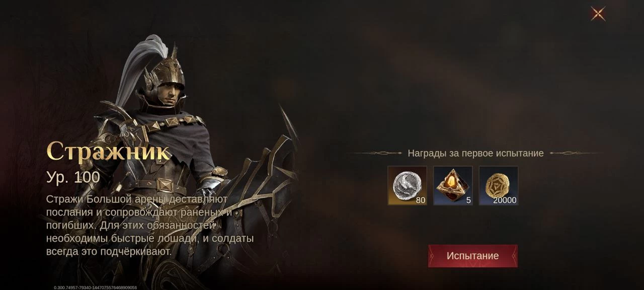Tap the quantity 80 on silver coin
This screenshot has height=290, width=644.
421,200
